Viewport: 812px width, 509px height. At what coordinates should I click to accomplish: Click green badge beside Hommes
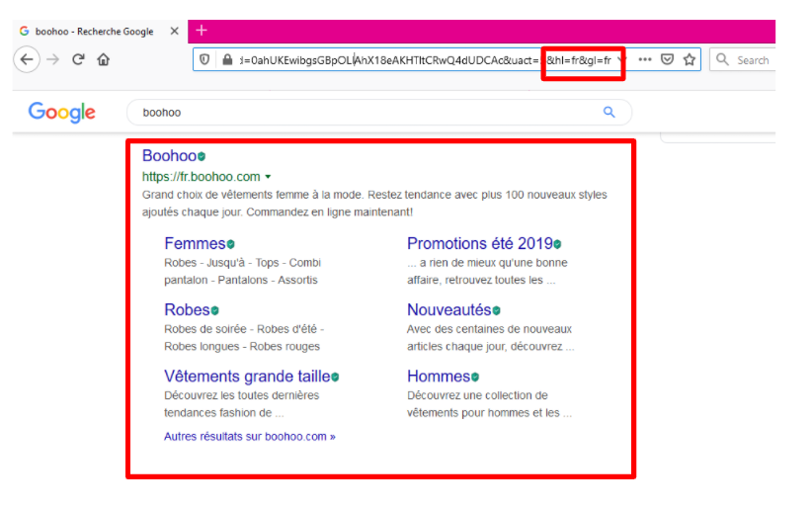tap(475, 377)
